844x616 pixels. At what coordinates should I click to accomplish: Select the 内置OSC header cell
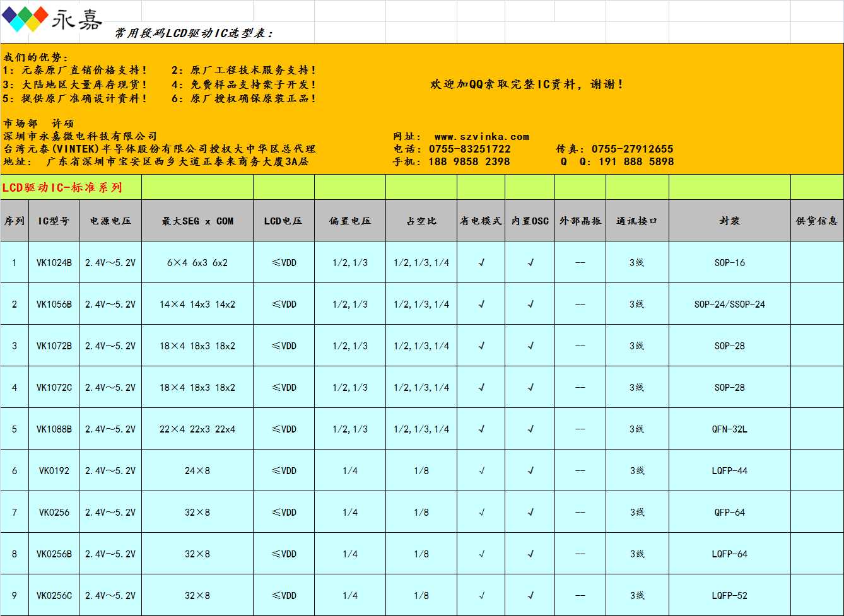(x=530, y=221)
